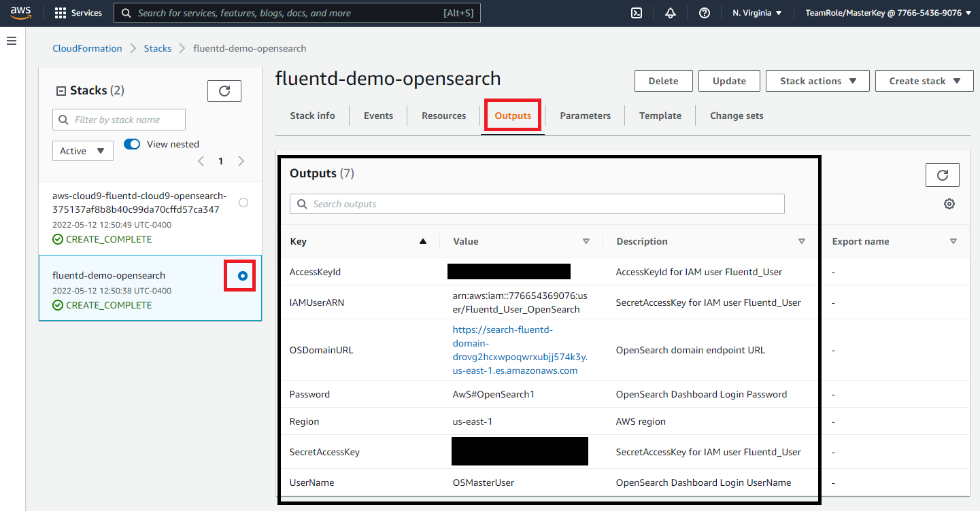Image resolution: width=980 pixels, height=511 pixels.
Task: Expand the hamburger side navigation
Action: click(12, 41)
